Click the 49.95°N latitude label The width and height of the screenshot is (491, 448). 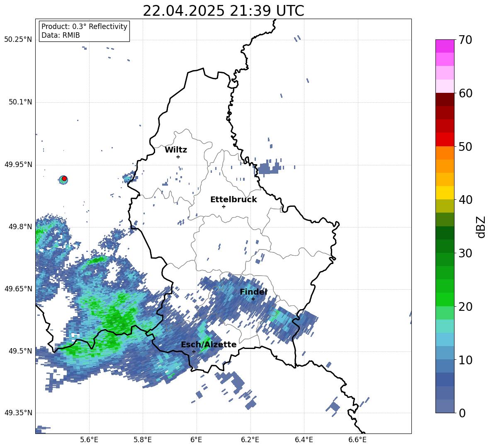pyautogui.click(x=18, y=165)
